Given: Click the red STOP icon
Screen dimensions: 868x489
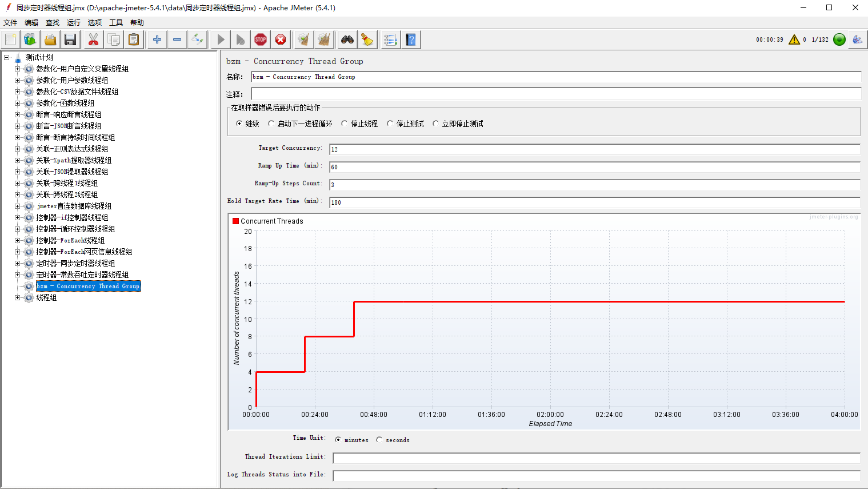Looking at the screenshot, I should (261, 39).
